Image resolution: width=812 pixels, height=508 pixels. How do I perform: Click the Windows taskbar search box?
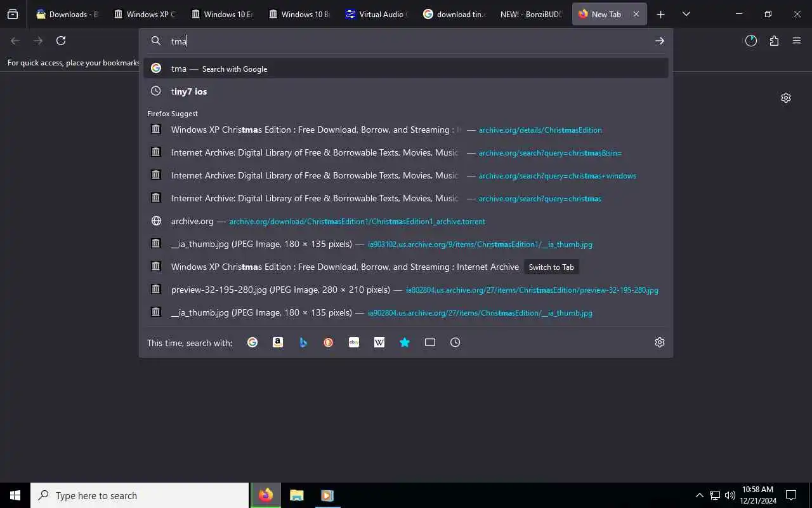pyautogui.click(x=140, y=495)
